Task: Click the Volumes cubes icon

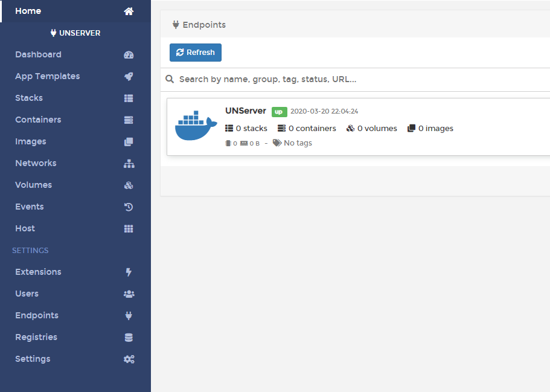Action: click(x=129, y=185)
